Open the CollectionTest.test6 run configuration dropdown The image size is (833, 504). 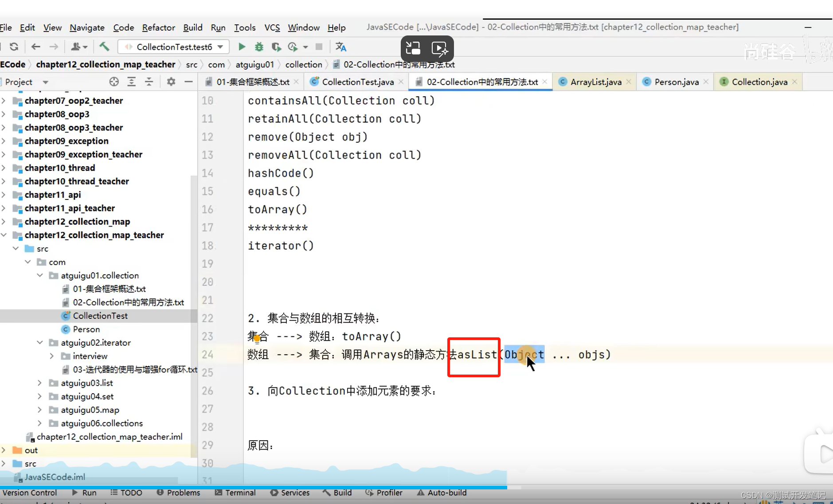click(x=174, y=47)
